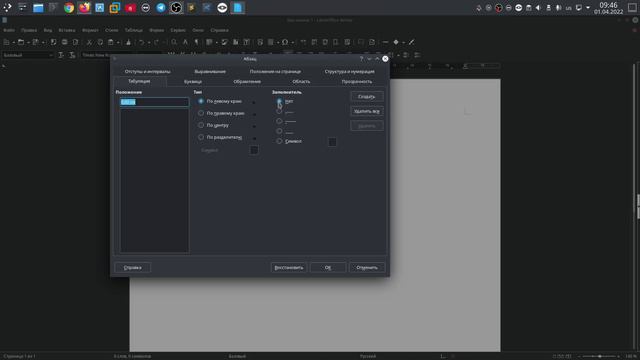This screenshot has width=640, height=360.
Task: Click Save icon in Writer toolbar
Action: 36,42
